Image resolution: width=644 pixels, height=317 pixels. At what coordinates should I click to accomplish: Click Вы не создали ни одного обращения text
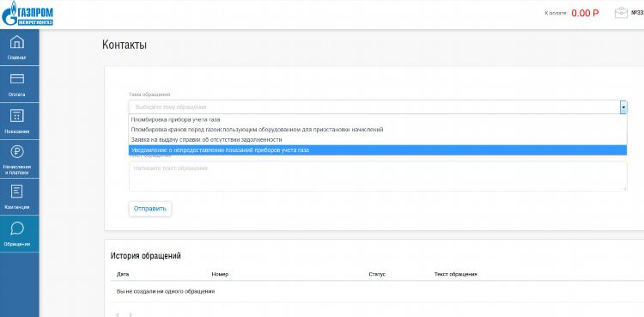point(166,291)
